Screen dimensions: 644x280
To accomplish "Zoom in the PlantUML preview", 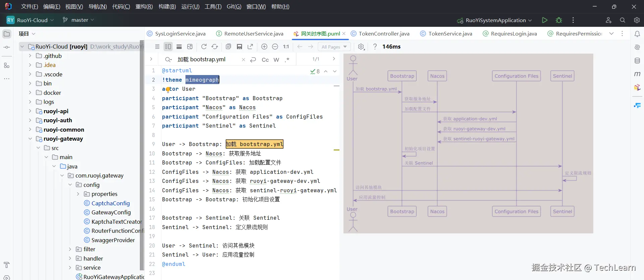I will click(264, 47).
